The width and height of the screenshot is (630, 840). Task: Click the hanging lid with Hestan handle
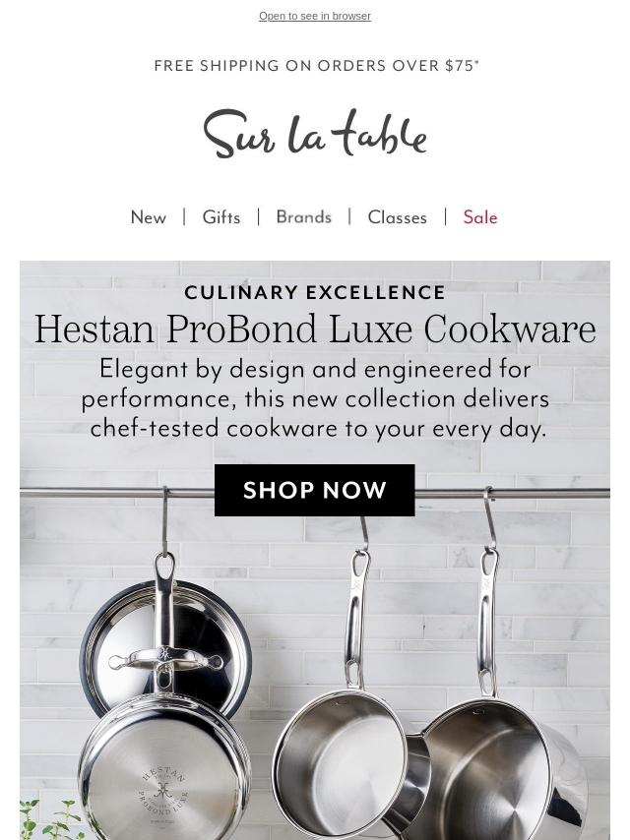165,648
